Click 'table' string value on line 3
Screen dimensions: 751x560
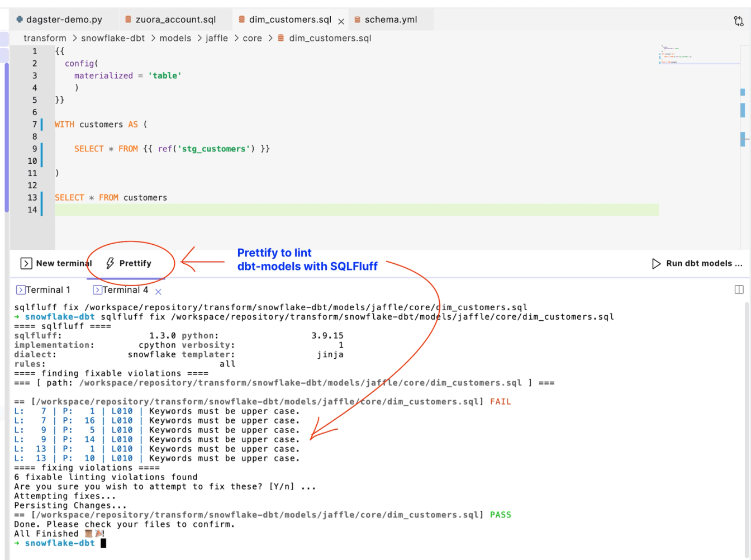[165, 75]
